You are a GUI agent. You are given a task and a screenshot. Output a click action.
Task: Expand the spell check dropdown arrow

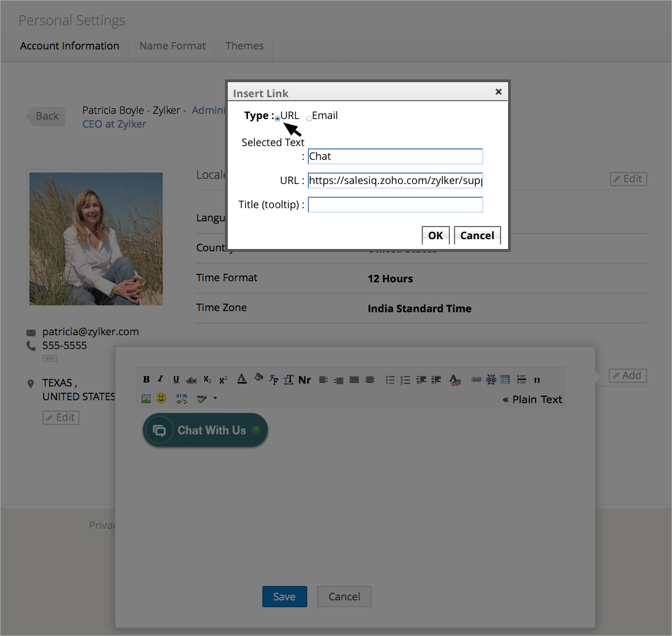[x=215, y=398]
